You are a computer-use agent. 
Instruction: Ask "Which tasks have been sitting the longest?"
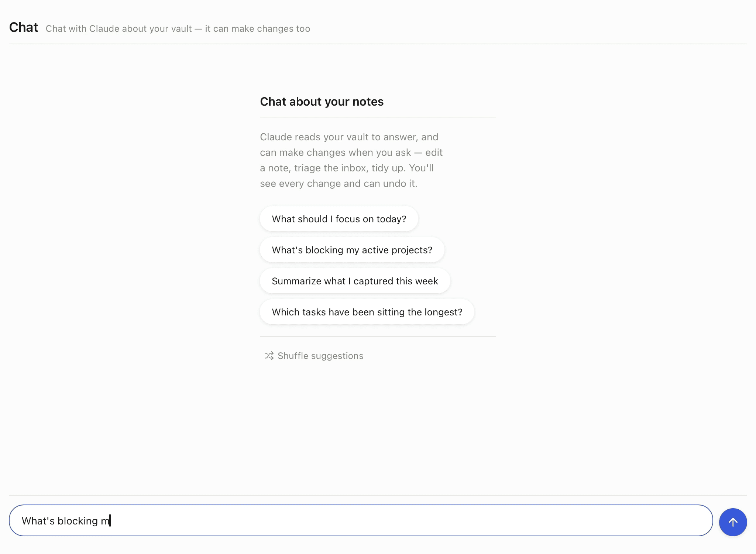(x=367, y=312)
